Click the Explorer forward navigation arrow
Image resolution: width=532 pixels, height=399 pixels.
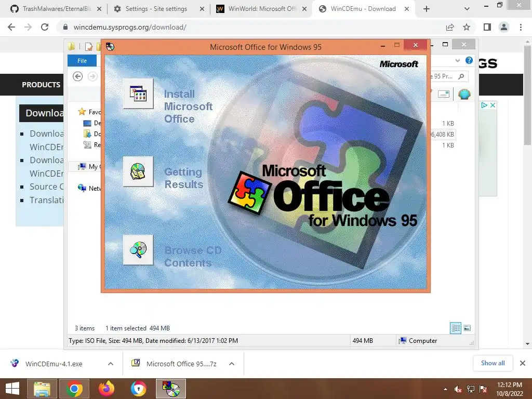coord(92,76)
